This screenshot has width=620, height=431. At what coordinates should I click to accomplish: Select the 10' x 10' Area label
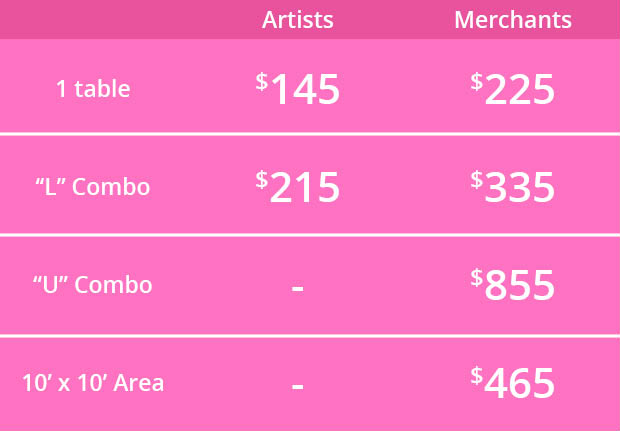pos(93,382)
